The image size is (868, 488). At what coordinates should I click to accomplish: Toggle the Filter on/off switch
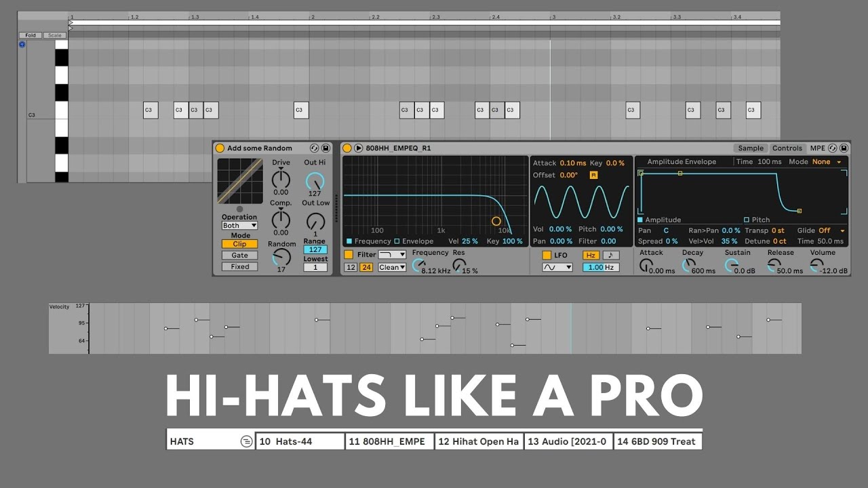click(x=349, y=255)
